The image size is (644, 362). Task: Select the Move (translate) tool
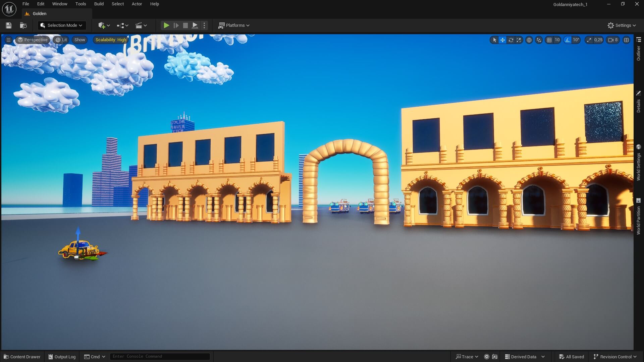[502, 40]
